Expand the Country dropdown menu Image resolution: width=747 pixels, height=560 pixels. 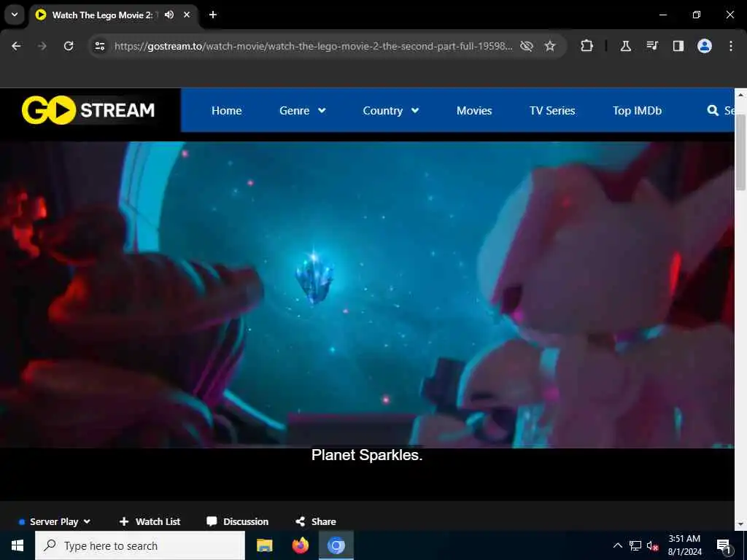coord(391,111)
